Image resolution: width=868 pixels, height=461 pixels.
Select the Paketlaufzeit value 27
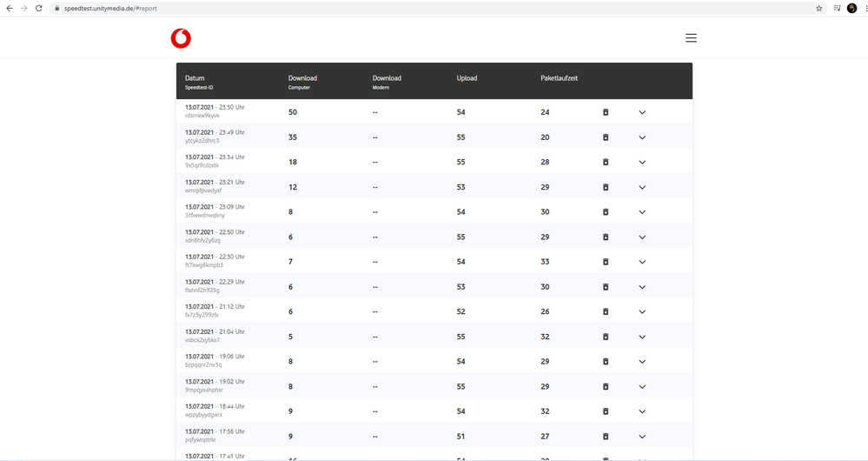545,437
